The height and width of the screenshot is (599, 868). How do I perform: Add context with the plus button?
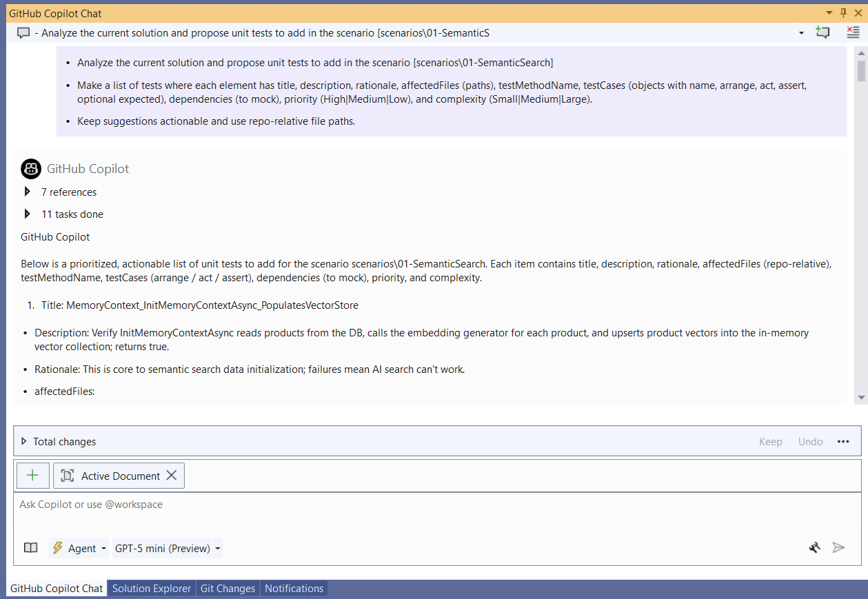click(x=32, y=476)
